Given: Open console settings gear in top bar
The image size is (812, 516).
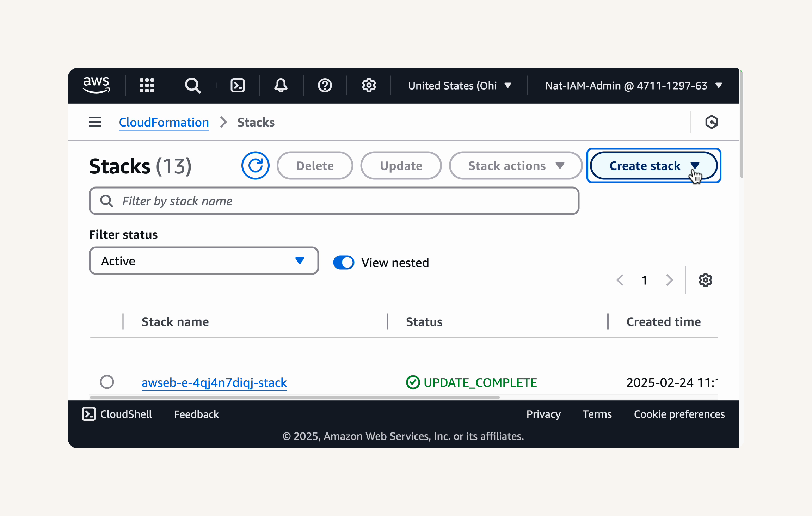Looking at the screenshot, I should pyautogui.click(x=369, y=85).
